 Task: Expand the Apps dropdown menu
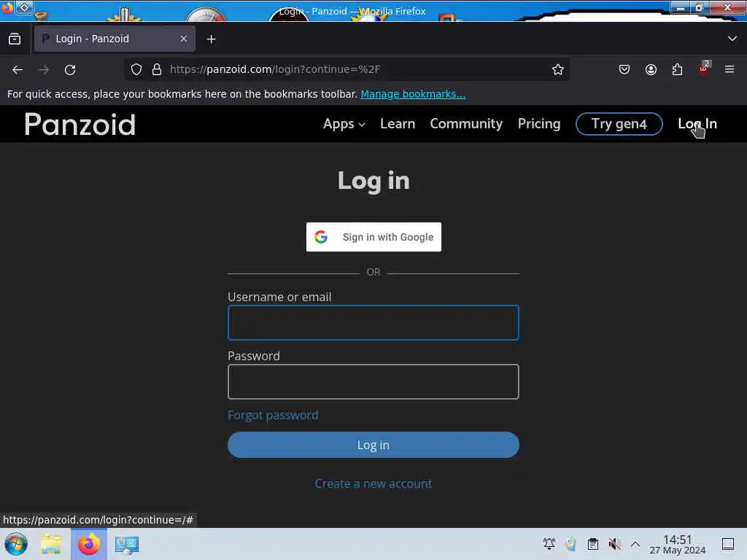click(344, 124)
